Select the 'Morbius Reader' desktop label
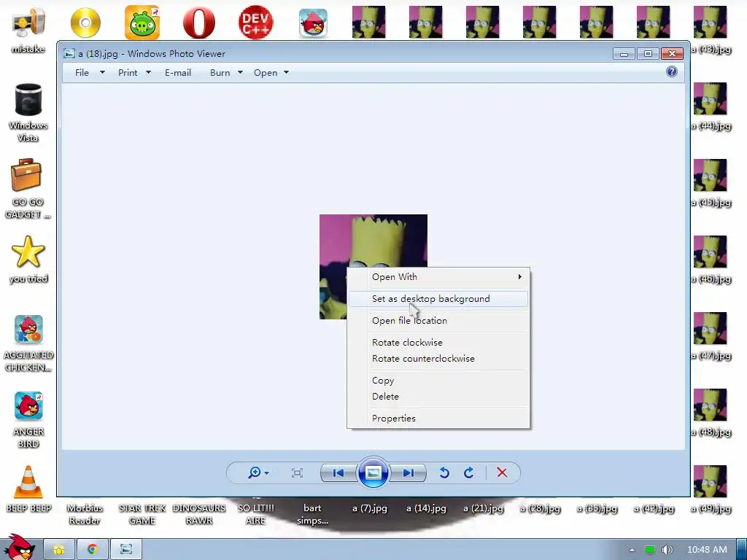747x560 pixels. tap(85, 514)
